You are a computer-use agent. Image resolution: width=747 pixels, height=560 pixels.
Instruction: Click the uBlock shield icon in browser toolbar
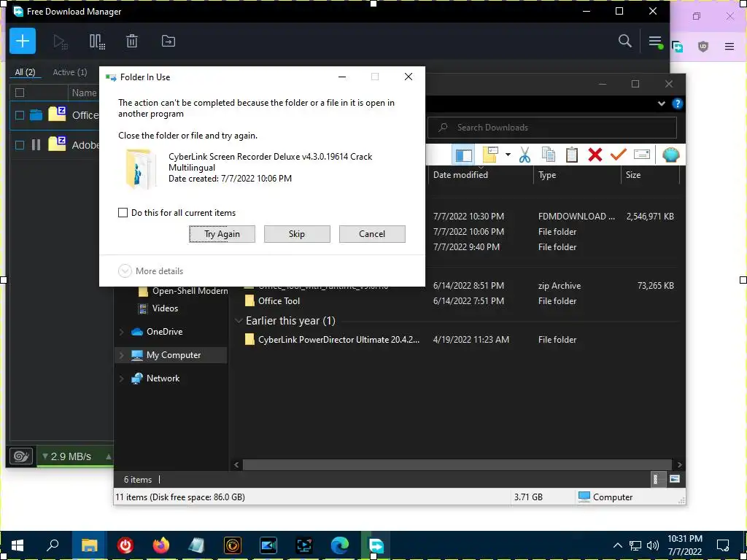(x=703, y=46)
